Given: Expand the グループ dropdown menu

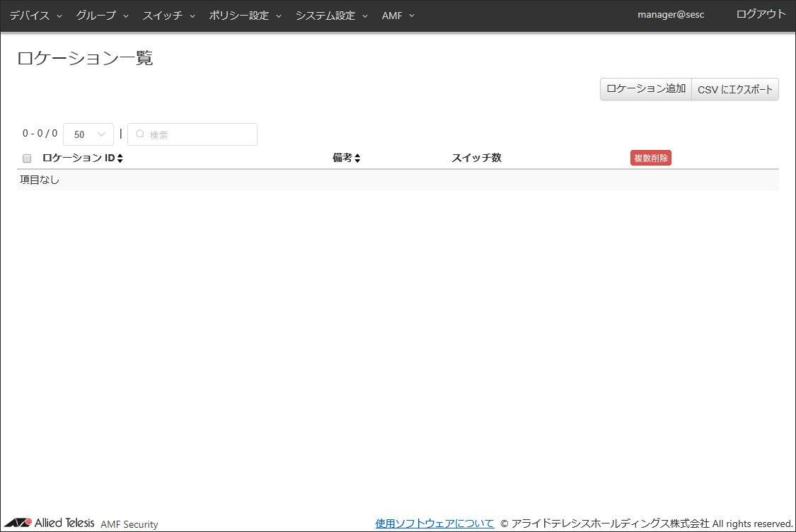Looking at the screenshot, I should tap(102, 16).
